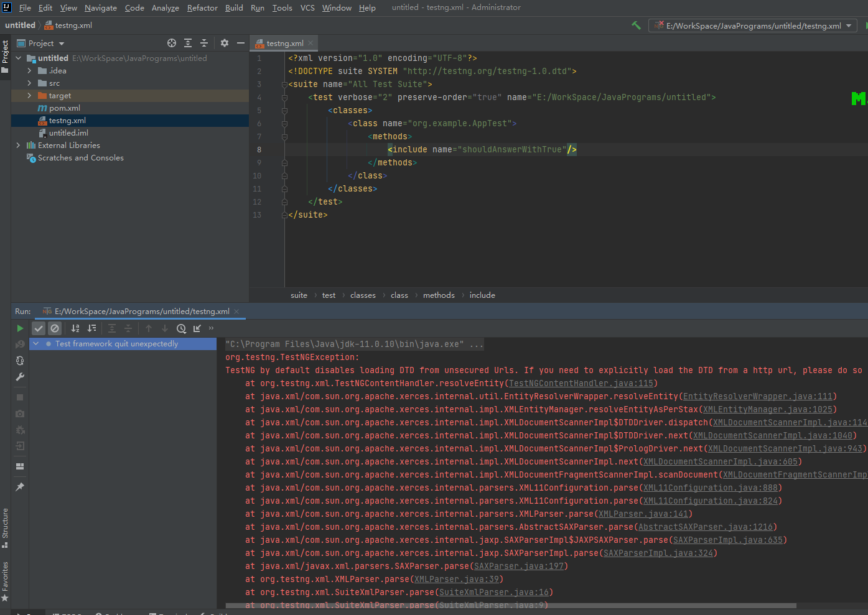
Task: Place cursor on include line 8
Action: coord(482,150)
